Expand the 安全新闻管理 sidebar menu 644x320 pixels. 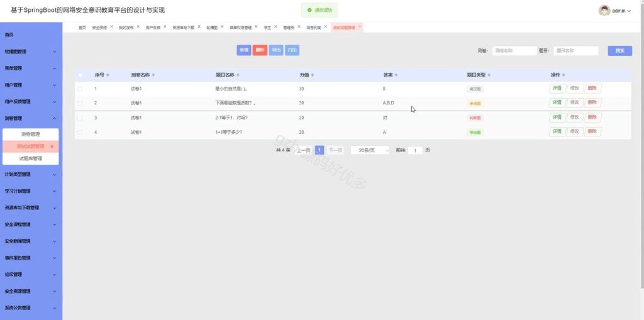tap(31, 241)
